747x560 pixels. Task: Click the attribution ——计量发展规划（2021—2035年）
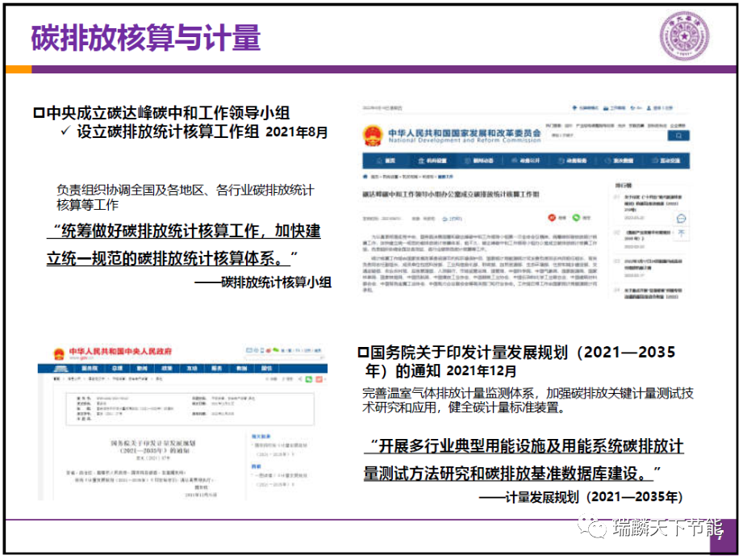click(x=581, y=497)
